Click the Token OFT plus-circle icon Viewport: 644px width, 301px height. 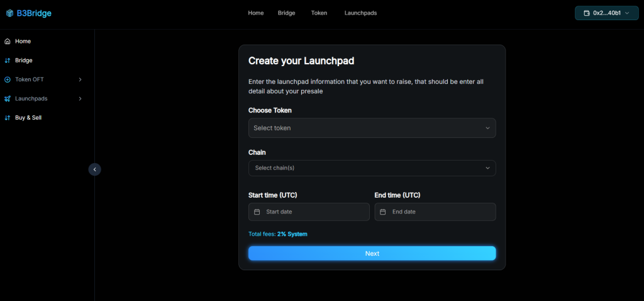8,79
